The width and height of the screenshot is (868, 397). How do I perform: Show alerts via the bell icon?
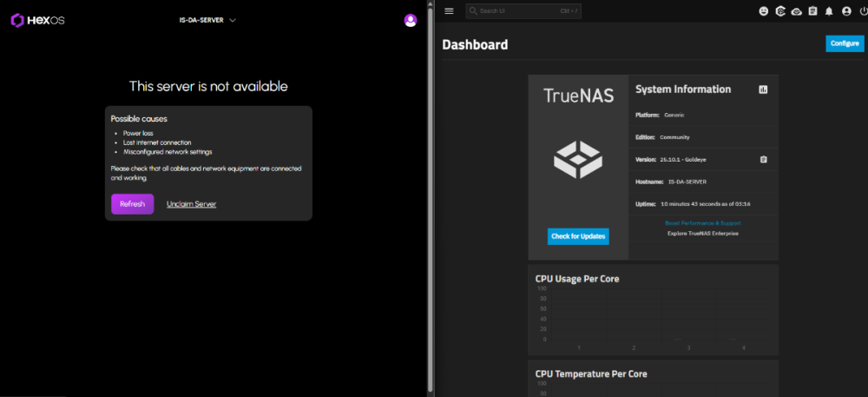pos(829,11)
